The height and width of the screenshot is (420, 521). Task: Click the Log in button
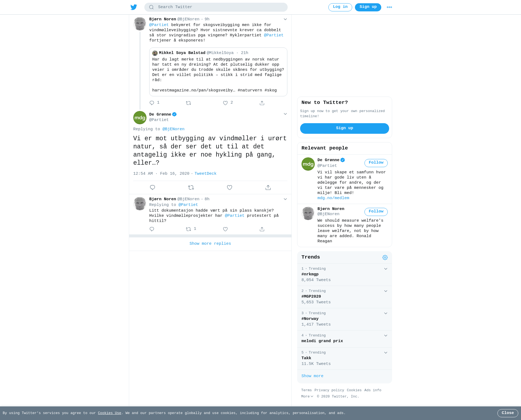tap(340, 7)
